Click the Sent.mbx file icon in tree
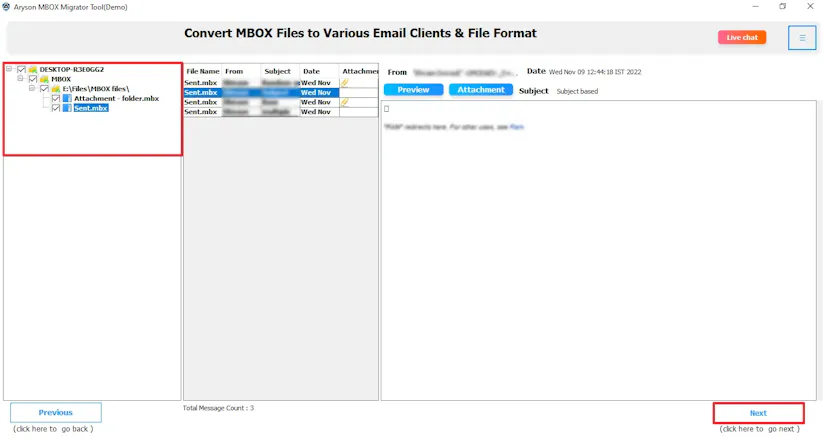The width and height of the screenshot is (826, 440). click(67, 108)
